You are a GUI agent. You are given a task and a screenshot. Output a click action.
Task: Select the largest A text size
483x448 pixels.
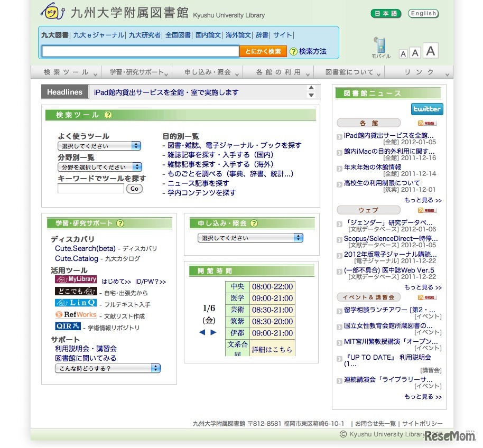(431, 51)
